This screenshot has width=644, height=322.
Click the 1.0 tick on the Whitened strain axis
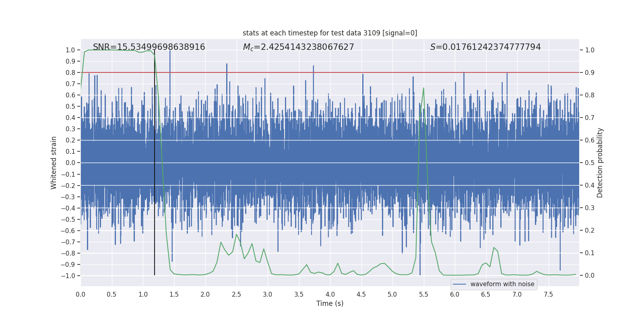(x=70, y=50)
